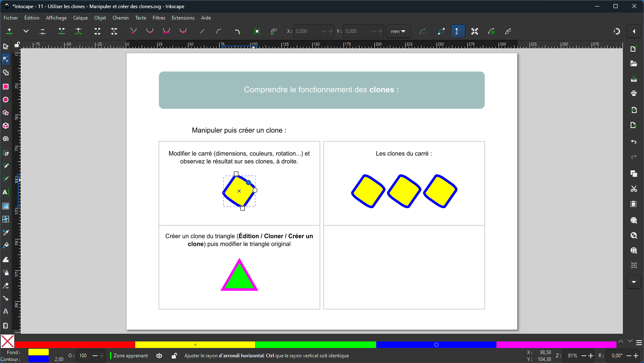
Task: Toggle the current layer lock icon
Action: pyautogui.click(x=174, y=356)
